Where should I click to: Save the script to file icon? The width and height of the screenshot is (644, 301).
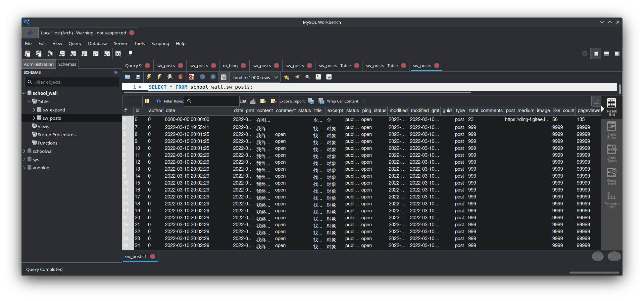[x=138, y=77]
